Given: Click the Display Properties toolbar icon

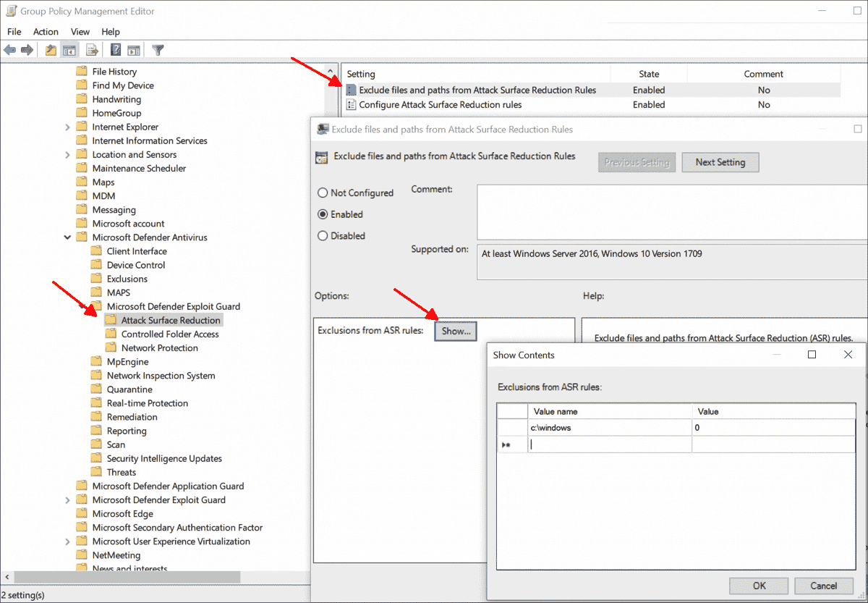Looking at the screenshot, I should click(134, 49).
